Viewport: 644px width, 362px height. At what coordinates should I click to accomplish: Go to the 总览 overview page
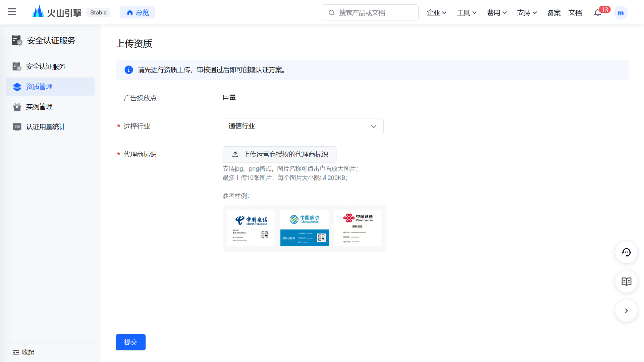click(138, 12)
